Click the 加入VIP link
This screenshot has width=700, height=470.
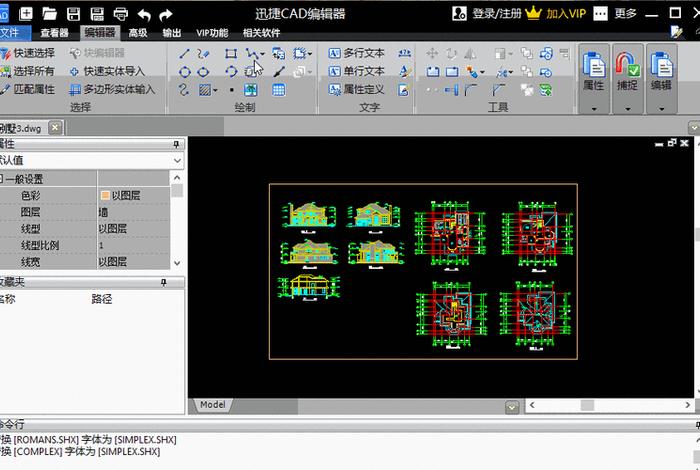click(566, 14)
